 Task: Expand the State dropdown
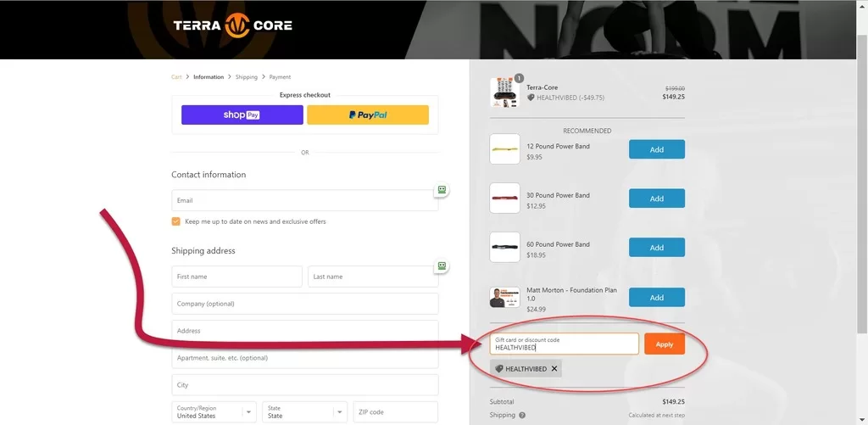[304, 412]
